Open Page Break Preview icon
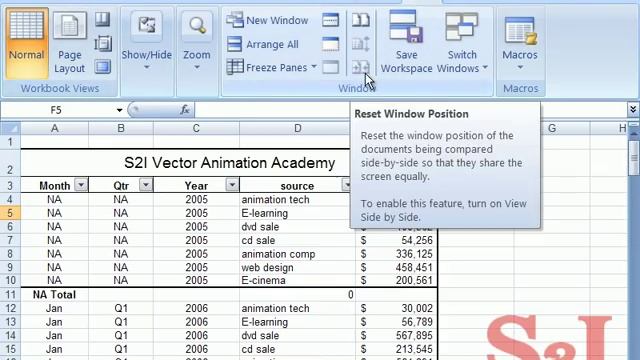The height and width of the screenshot is (360, 640). (102, 19)
